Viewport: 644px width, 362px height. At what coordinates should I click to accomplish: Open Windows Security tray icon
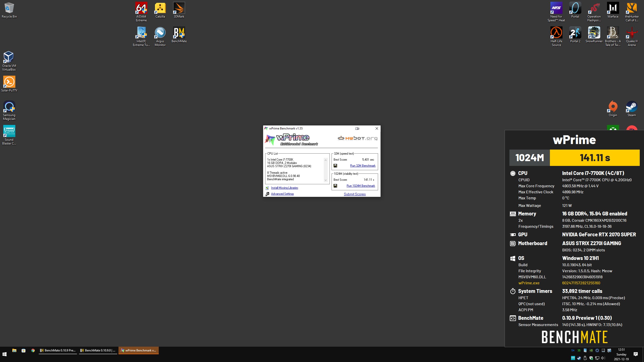(591, 358)
